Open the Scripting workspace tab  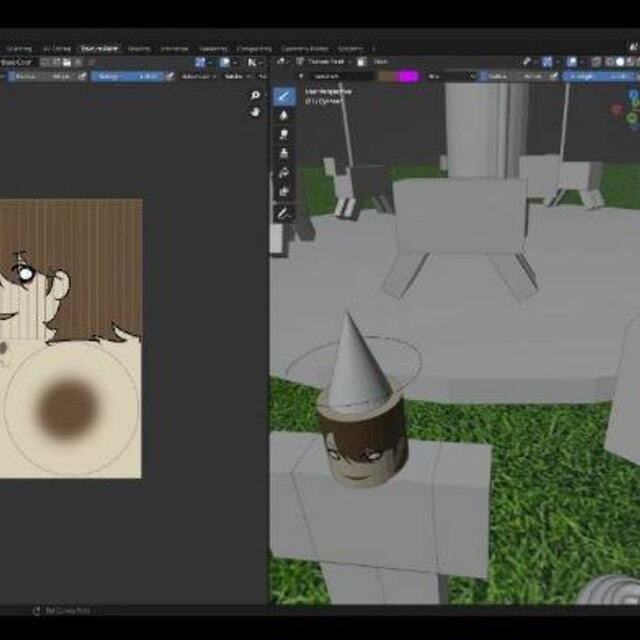pos(351,49)
